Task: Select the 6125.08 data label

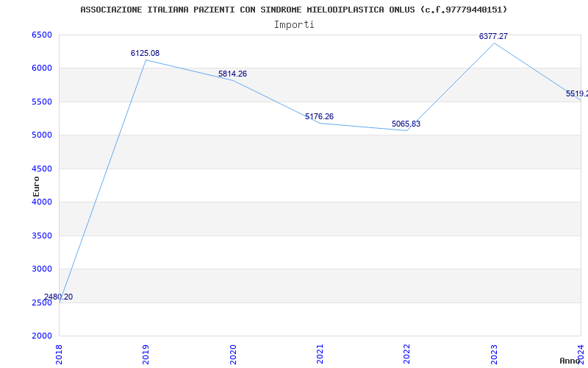Action: coord(145,53)
